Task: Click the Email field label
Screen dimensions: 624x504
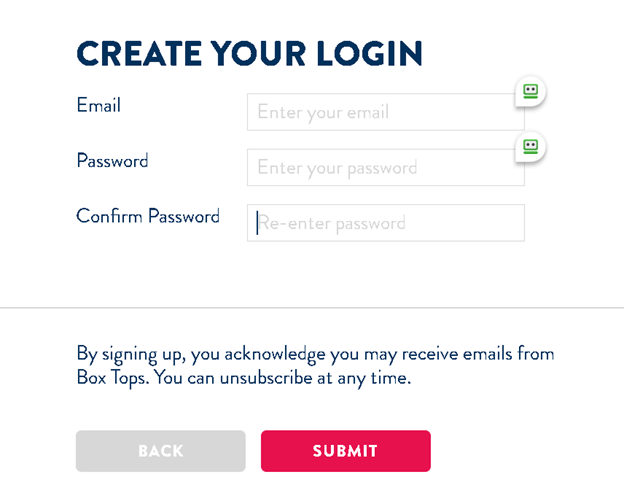Action: [99, 105]
